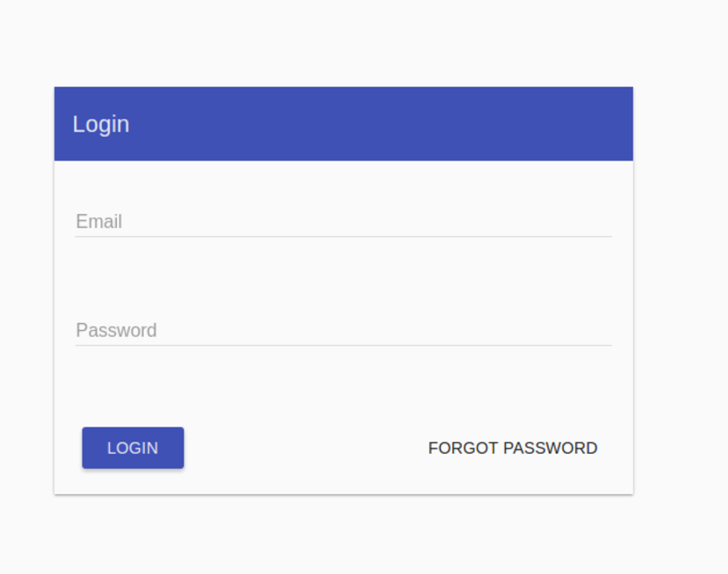Image resolution: width=728 pixels, height=574 pixels.
Task: Tap the underlined Email field line
Action: pyautogui.click(x=342, y=234)
